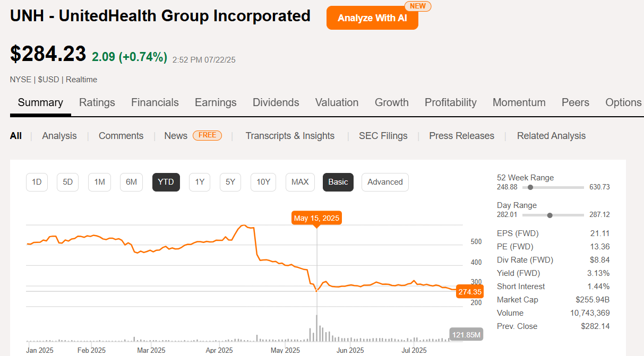Click the Prev. Close value $282.14
This screenshot has height=356, width=644.
[596, 326]
